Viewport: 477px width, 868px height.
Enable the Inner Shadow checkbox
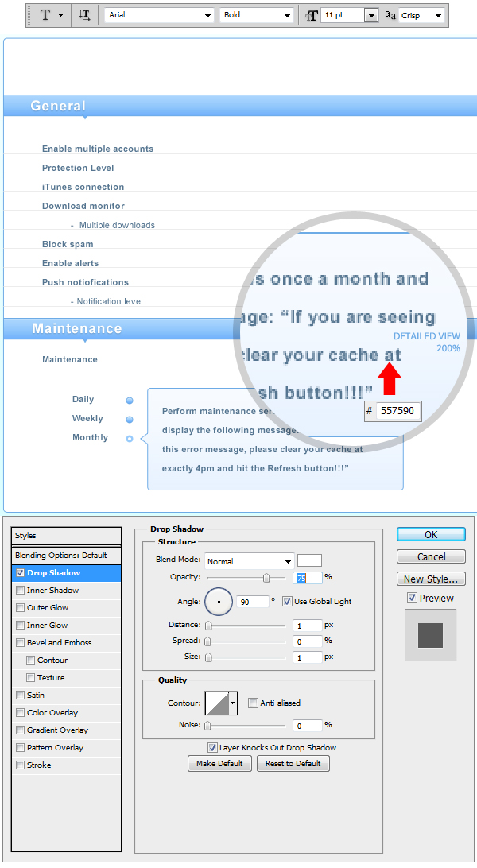click(21, 591)
